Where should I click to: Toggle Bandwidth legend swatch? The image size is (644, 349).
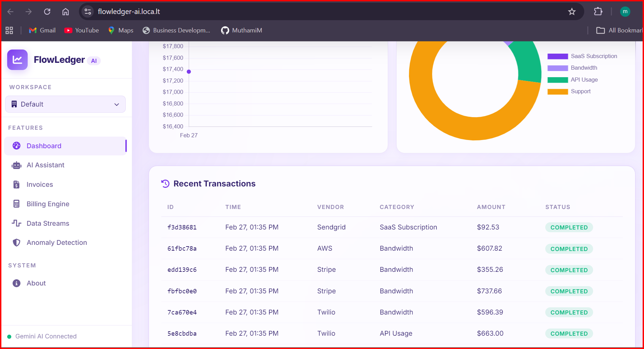point(558,68)
